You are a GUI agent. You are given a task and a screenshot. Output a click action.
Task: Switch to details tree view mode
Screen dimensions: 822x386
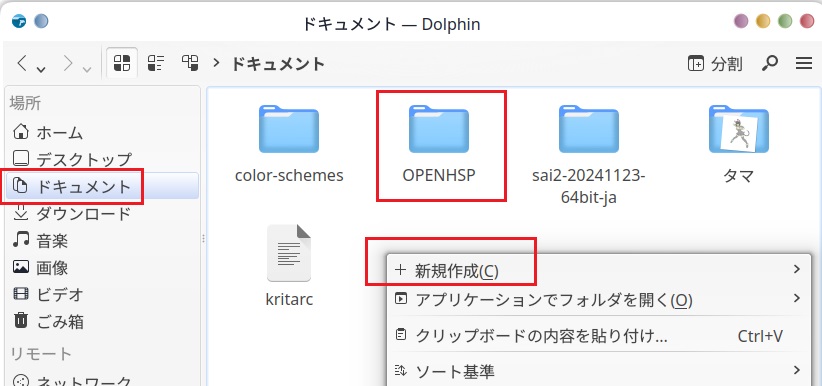(x=190, y=63)
